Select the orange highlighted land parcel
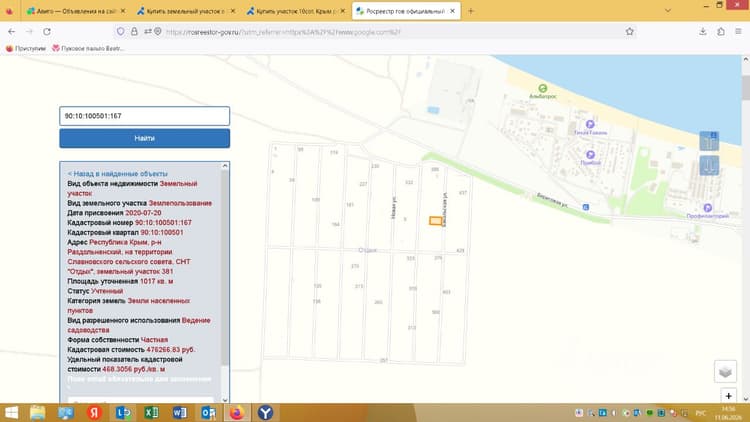The height and width of the screenshot is (422, 750). point(435,221)
